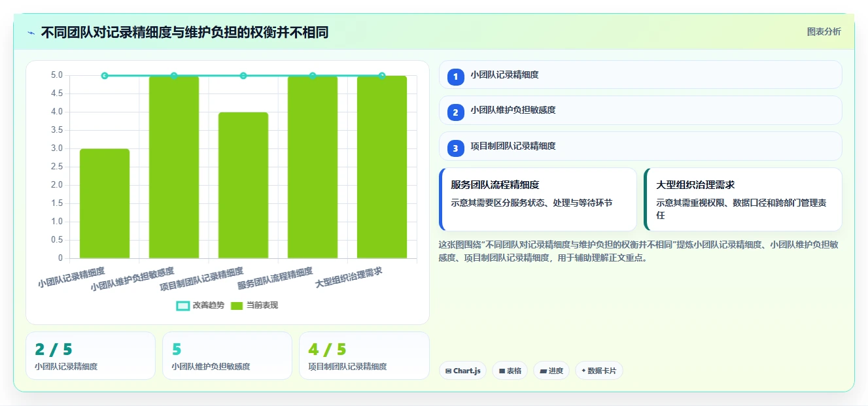Click the 服务团队流程精细度 card title
This screenshot has width=868, height=406.
click(x=495, y=185)
